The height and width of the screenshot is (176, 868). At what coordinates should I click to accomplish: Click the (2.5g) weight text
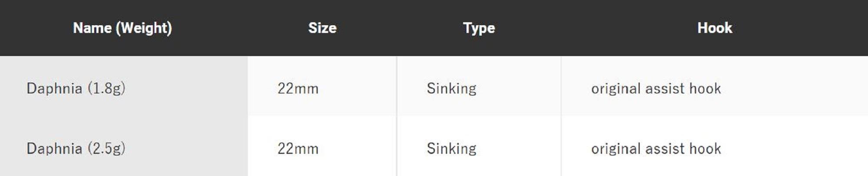(x=107, y=148)
